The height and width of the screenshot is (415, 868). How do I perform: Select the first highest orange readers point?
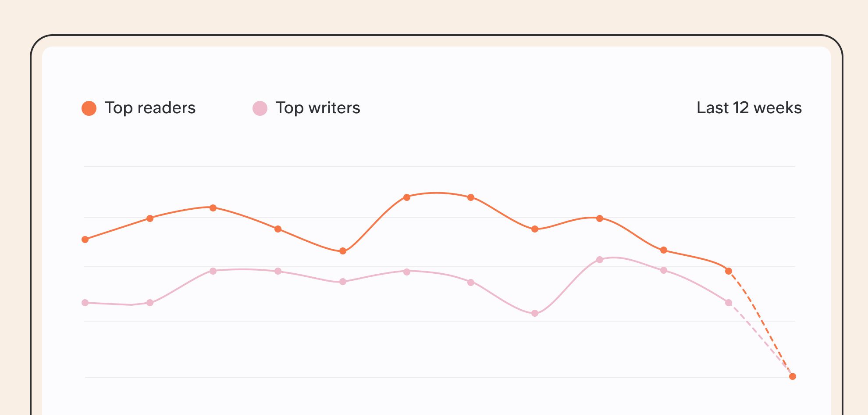(x=407, y=197)
